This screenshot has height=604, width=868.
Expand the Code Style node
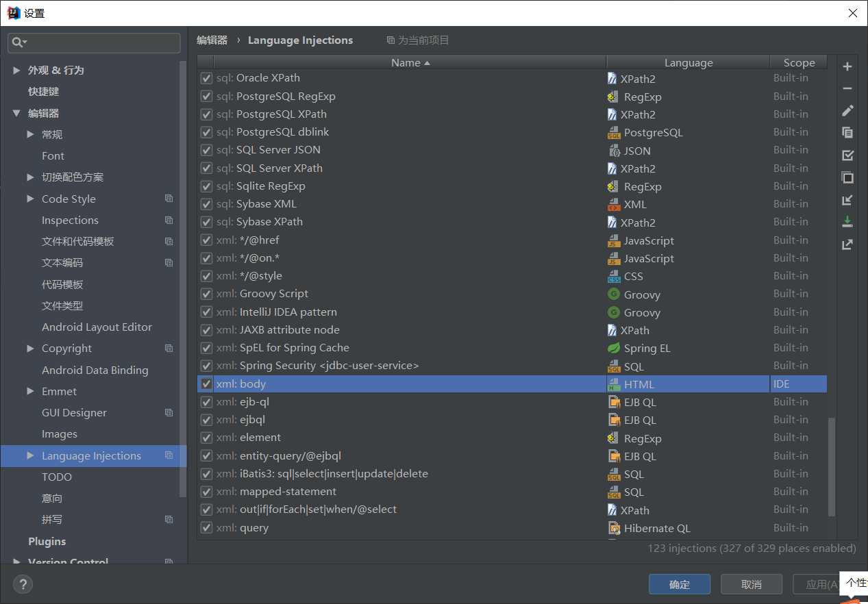[30, 199]
